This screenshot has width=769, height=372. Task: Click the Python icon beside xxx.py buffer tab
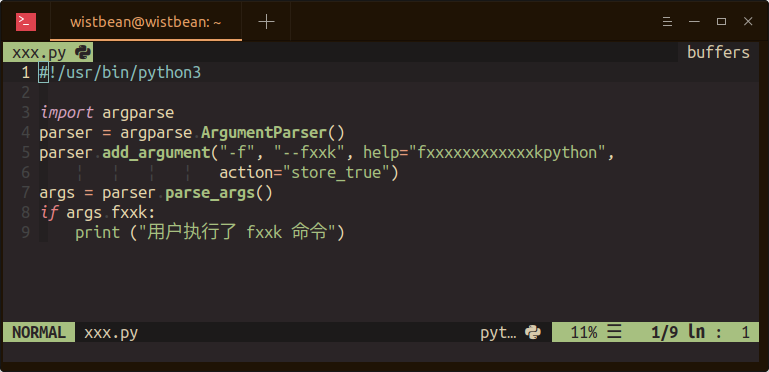tap(83, 52)
